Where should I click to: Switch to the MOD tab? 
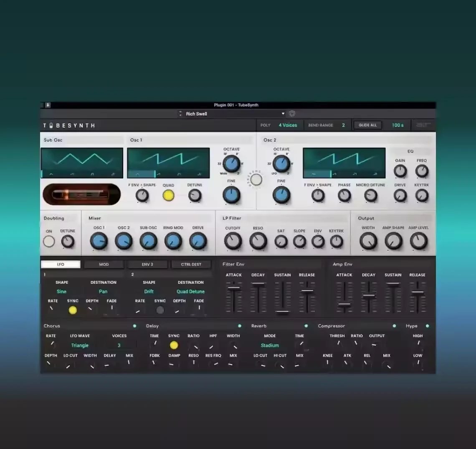(104, 264)
